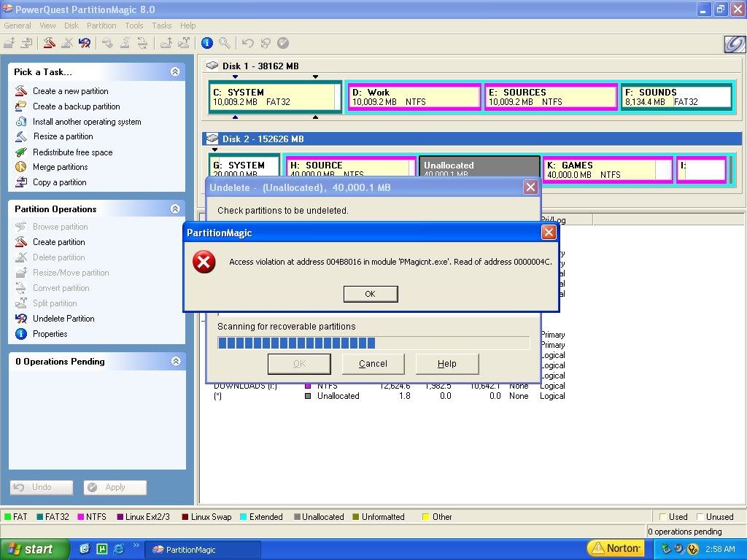Collapse the Operations Pending panel
747x560 pixels.
tap(175, 361)
